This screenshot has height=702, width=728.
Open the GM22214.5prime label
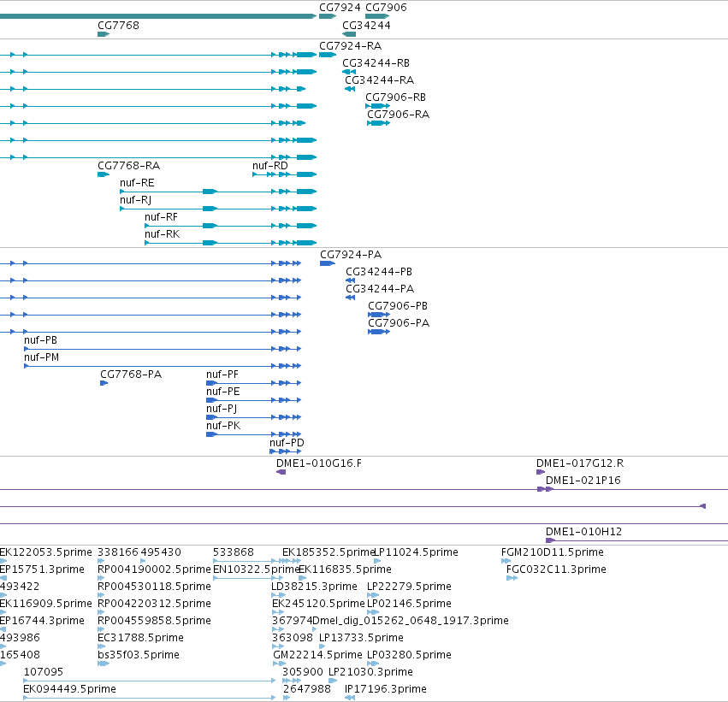pos(317,655)
